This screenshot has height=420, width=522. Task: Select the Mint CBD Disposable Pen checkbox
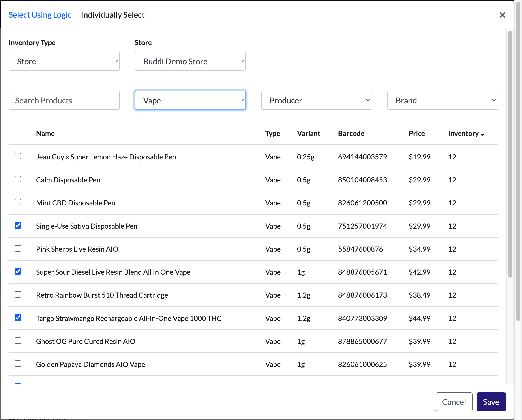[18, 202]
